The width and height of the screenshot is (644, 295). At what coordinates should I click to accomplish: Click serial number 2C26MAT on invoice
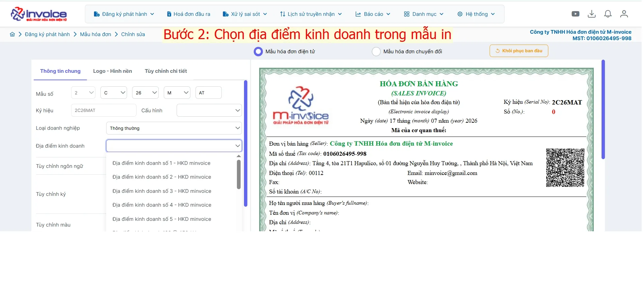(x=567, y=102)
